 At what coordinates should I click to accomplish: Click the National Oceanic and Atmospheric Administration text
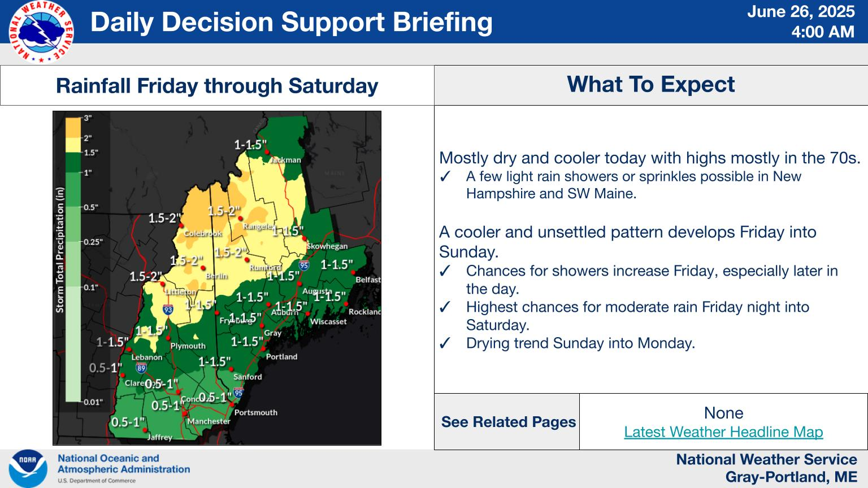(124, 464)
